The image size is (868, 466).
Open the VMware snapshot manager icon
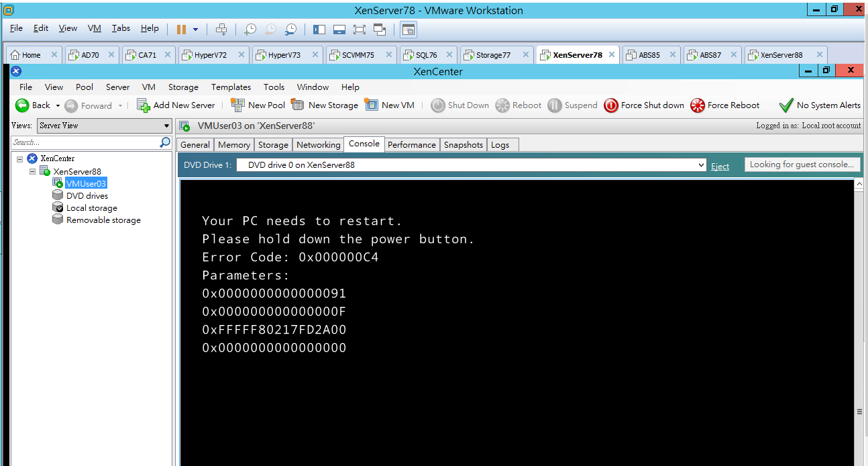pyautogui.click(x=290, y=29)
